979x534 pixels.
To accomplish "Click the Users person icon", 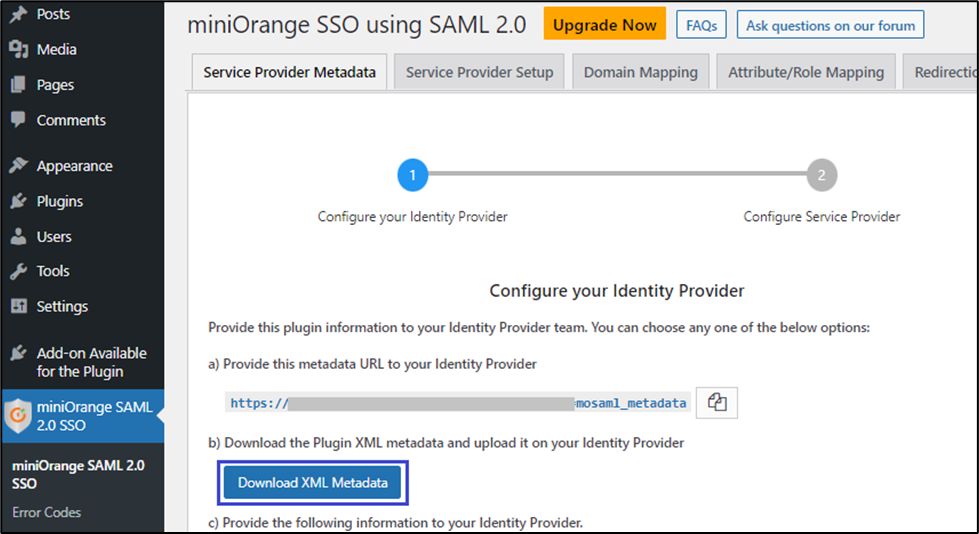I will [x=18, y=237].
